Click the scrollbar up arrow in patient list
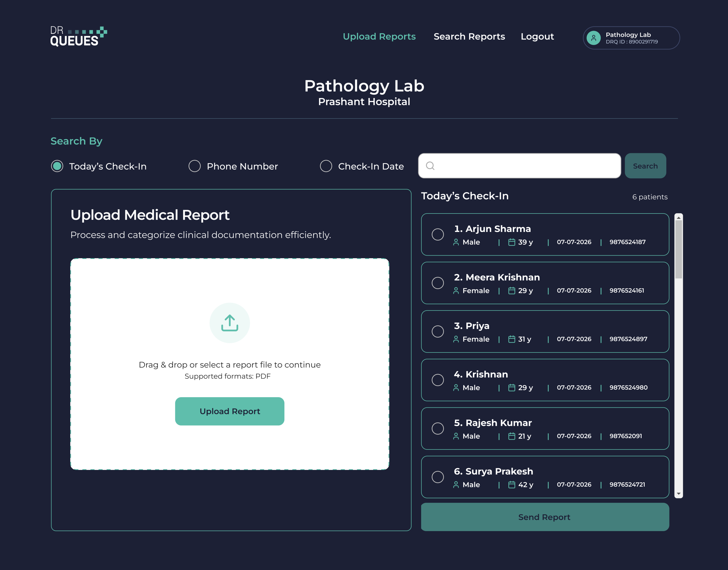This screenshot has height=570, width=728. [x=679, y=217]
